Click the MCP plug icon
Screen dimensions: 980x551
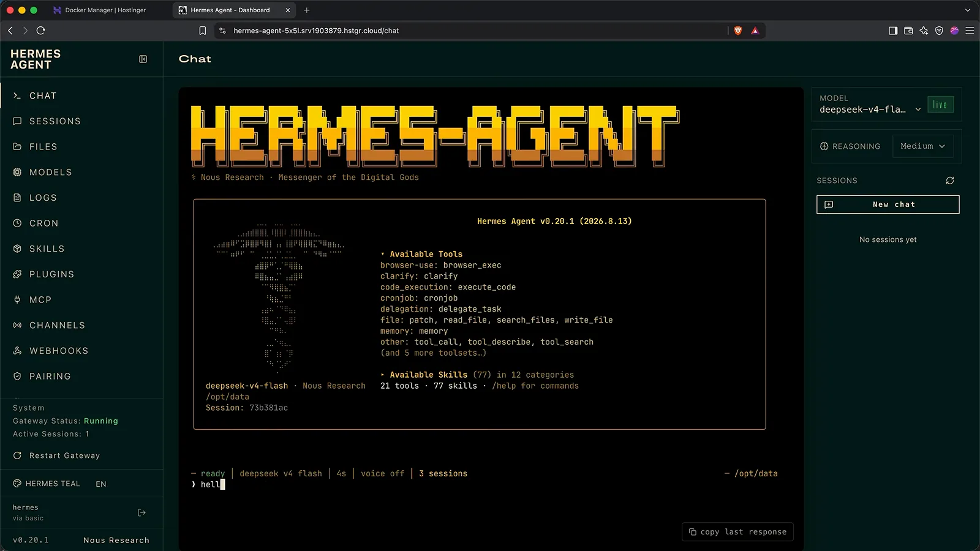coord(17,300)
